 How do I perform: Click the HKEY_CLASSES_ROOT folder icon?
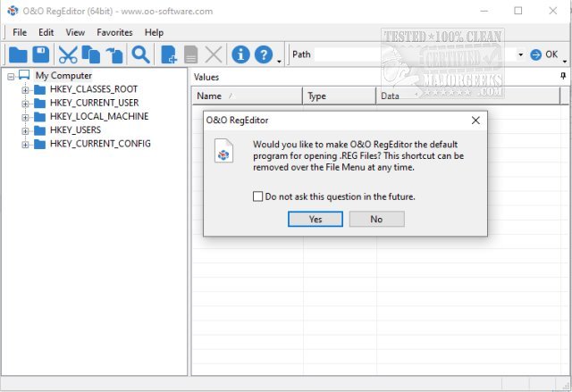click(x=39, y=89)
